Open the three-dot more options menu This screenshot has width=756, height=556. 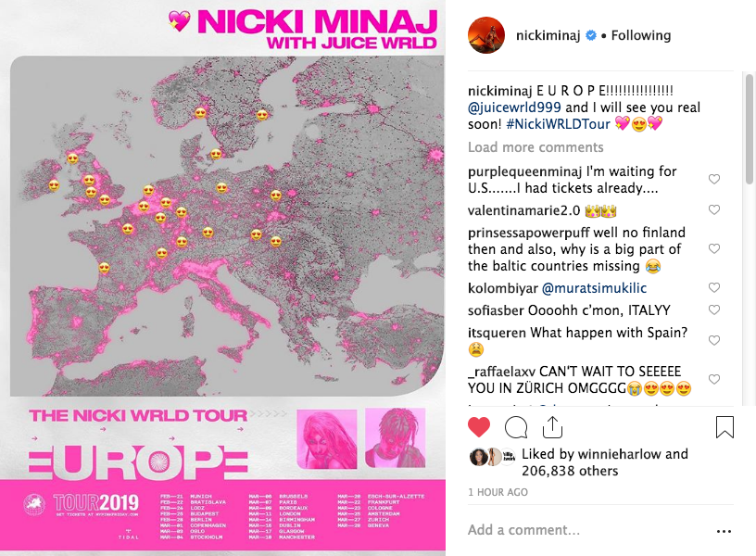pyautogui.click(x=724, y=531)
